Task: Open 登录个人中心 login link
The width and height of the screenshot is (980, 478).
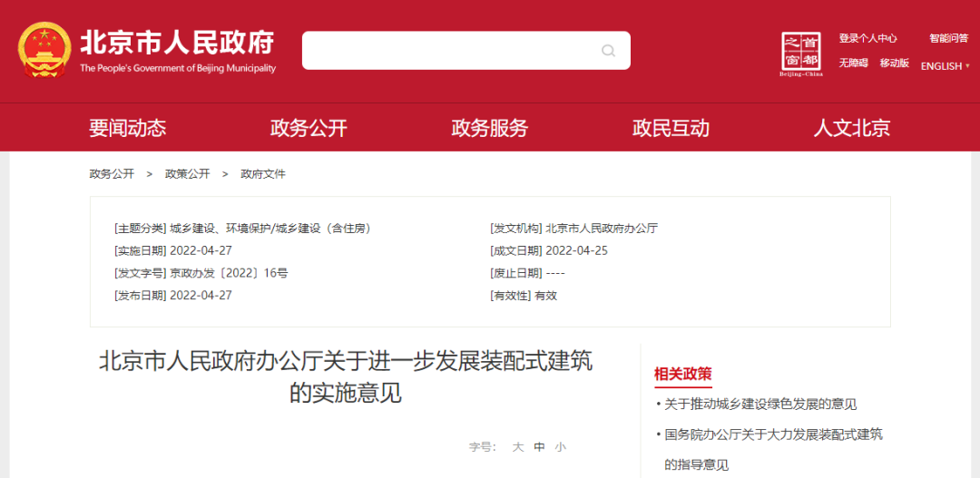Action: [867, 38]
